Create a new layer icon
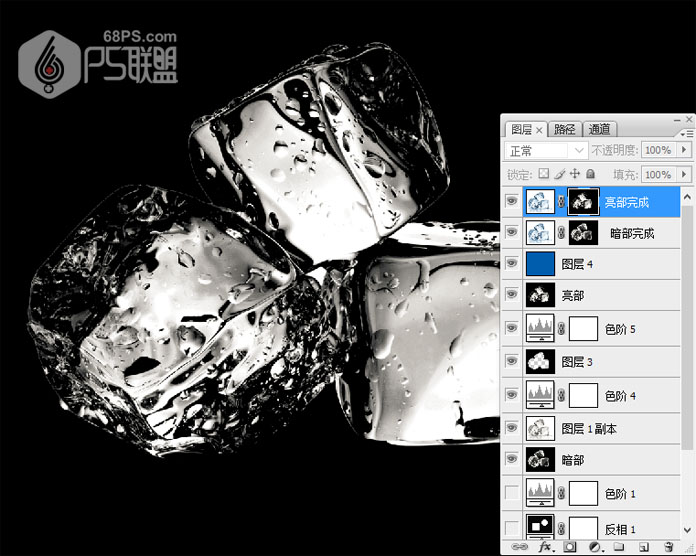The image size is (696, 556). coord(644,547)
